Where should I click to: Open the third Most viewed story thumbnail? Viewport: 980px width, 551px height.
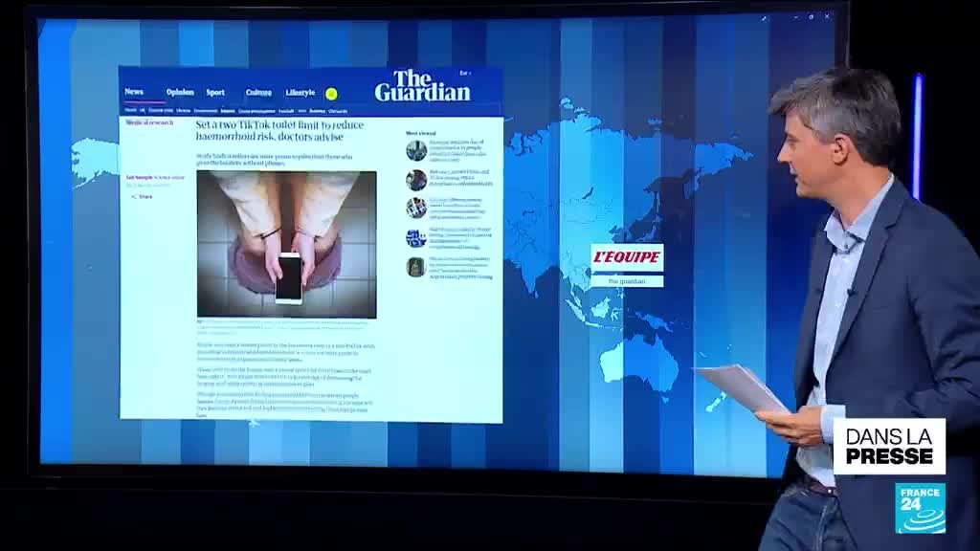tap(415, 208)
